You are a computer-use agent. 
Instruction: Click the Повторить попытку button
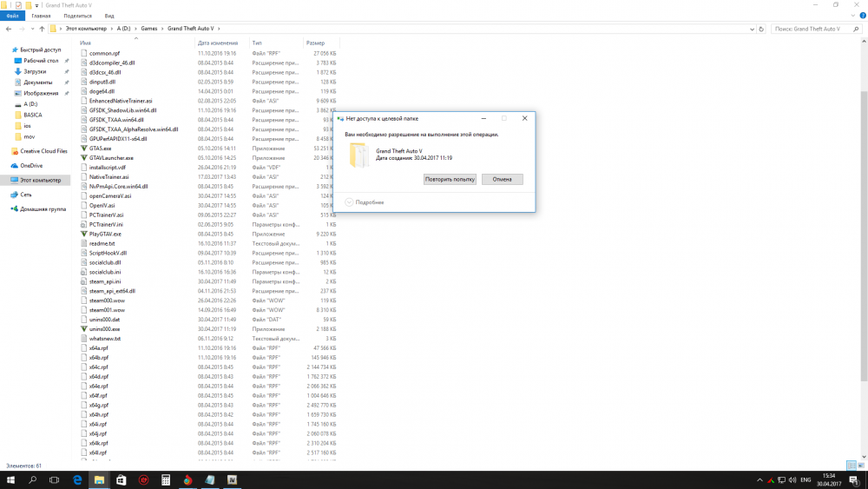tap(450, 179)
